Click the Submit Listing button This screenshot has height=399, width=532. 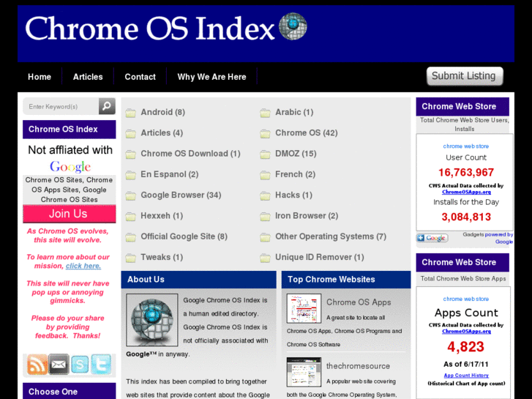465,76
